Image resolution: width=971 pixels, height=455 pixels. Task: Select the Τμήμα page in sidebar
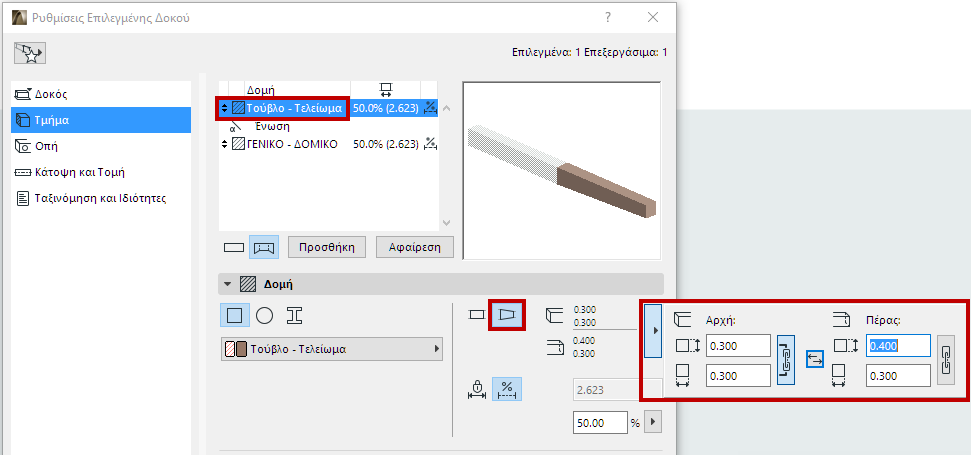[x=101, y=120]
